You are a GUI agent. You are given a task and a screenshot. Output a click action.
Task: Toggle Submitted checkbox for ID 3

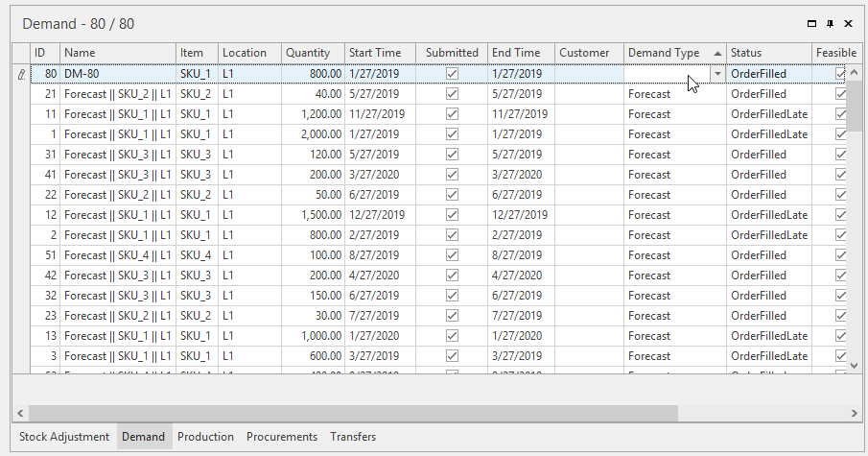(453, 356)
